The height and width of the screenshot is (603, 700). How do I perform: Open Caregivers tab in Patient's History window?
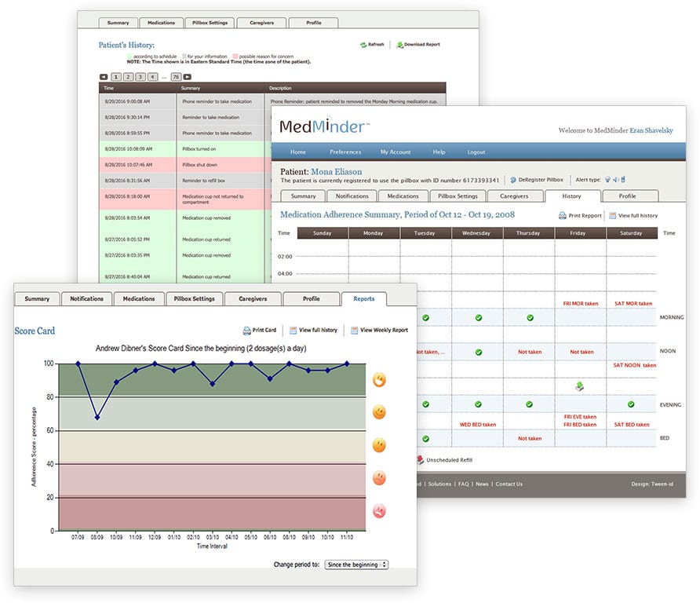pyautogui.click(x=261, y=23)
